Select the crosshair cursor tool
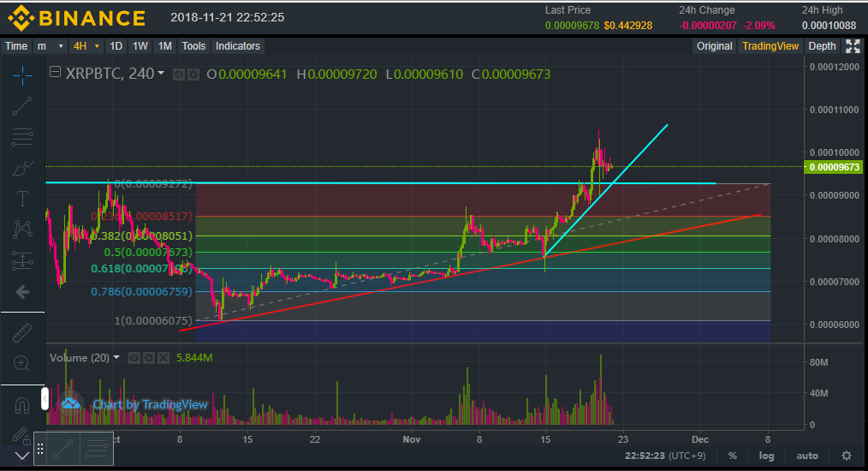Screen dimensions: 868x471 tap(22, 75)
